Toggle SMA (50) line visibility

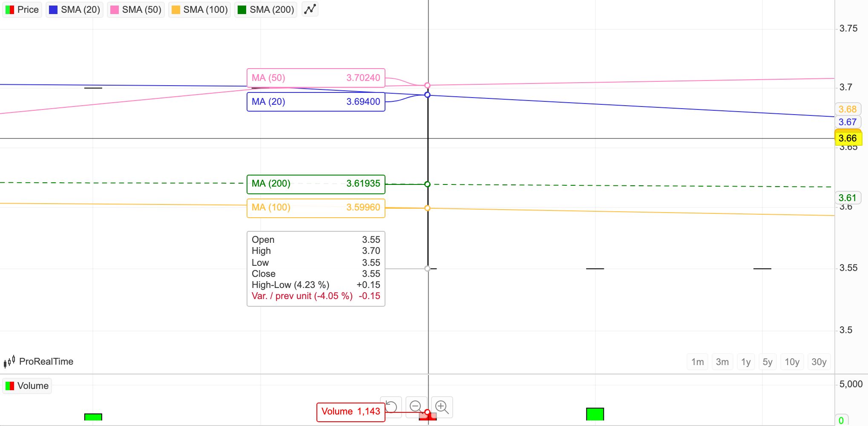(136, 9)
